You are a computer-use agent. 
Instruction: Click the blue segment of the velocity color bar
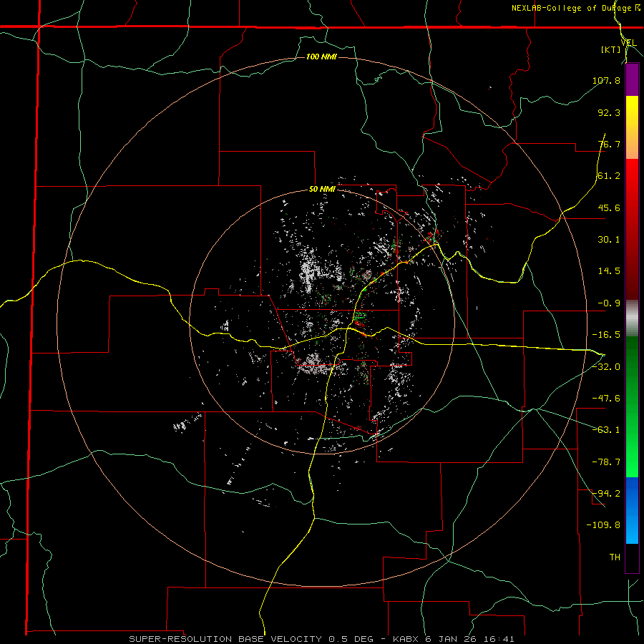[632, 510]
